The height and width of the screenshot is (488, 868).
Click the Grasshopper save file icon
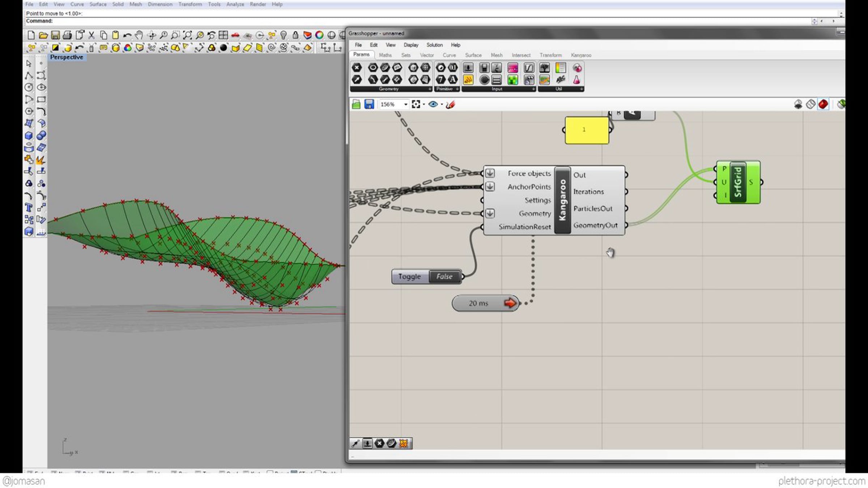pyautogui.click(x=369, y=104)
